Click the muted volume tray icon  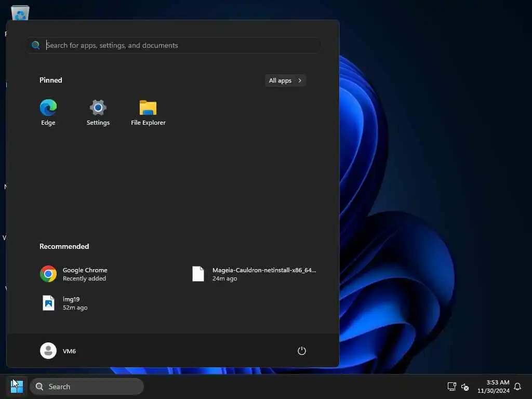click(x=465, y=387)
